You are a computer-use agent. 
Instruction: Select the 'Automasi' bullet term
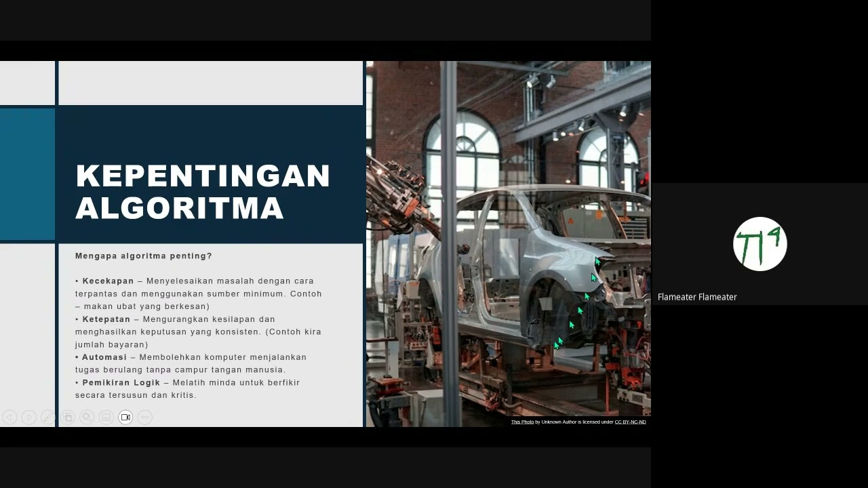pyautogui.click(x=104, y=357)
